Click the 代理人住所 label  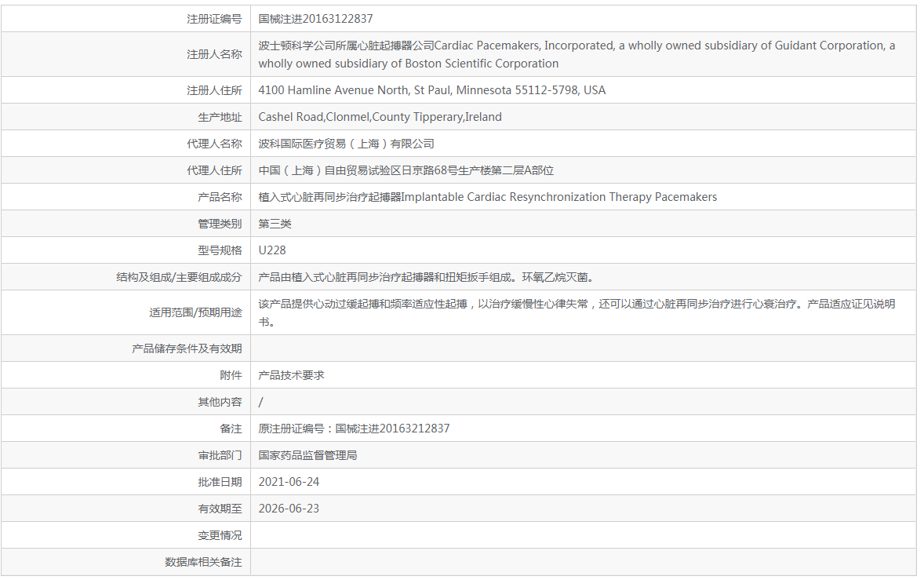(214, 170)
